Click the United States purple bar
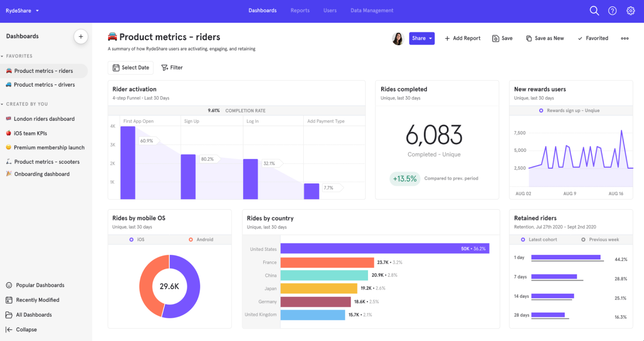Viewport: 644px width, 341px height. click(x=384, y=249)
